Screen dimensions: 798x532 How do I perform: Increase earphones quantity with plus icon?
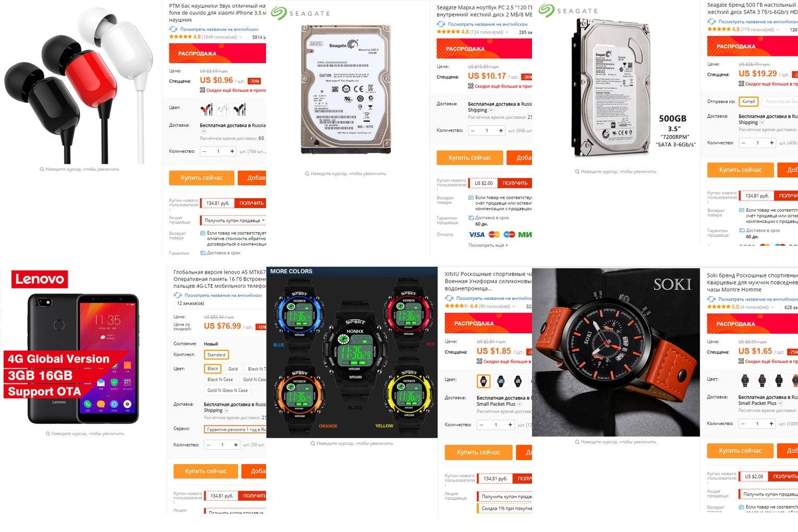coord(232,151)
